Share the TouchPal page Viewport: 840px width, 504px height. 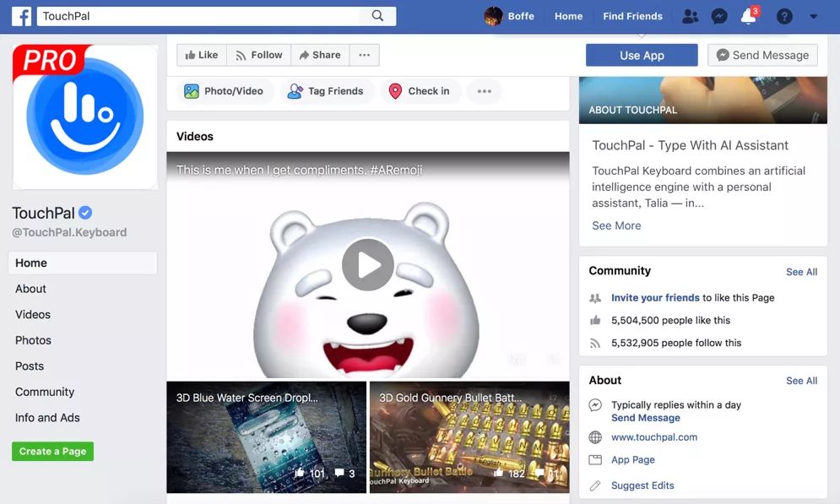pyautogui.click(x=320, y=55)
